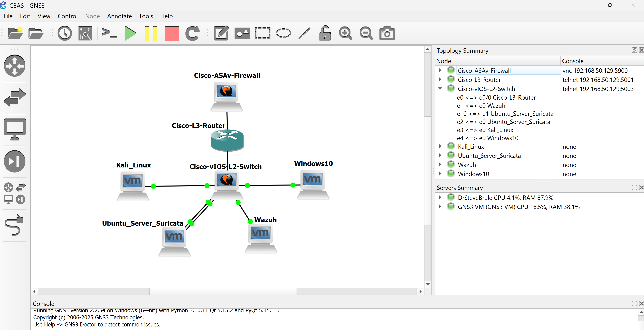Browse end devices from the left sidebar
The image size is (644, 330).
(x=14, y=129)
